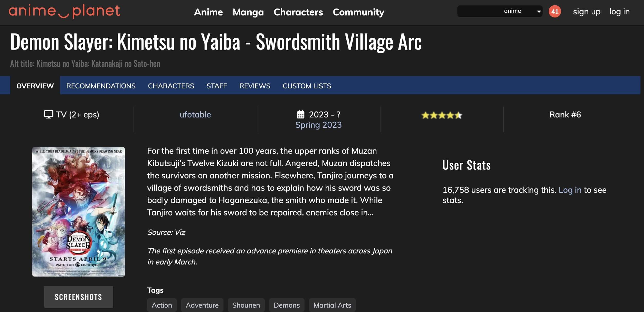
Task: Click the five-star rating
Action: pos(442,115)
